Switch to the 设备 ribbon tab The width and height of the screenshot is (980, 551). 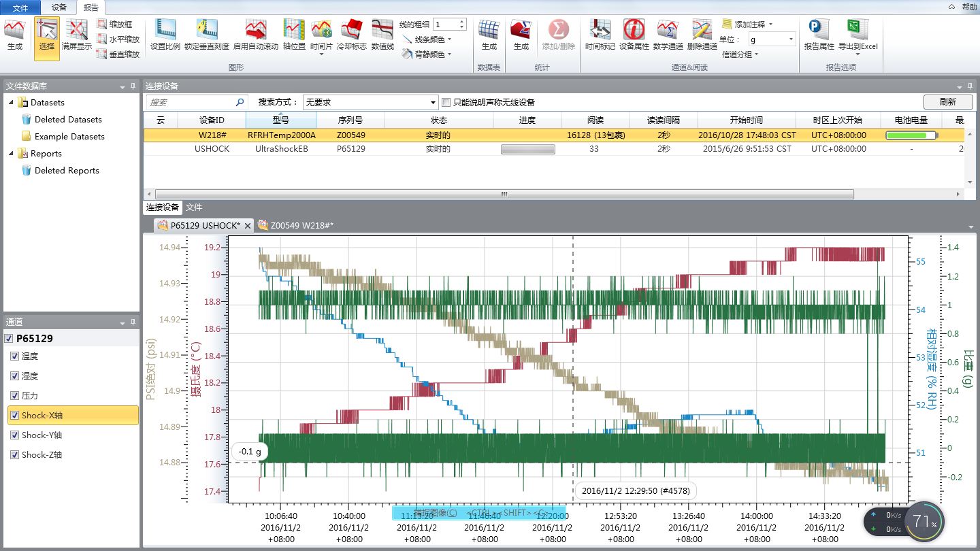point(59,7)
